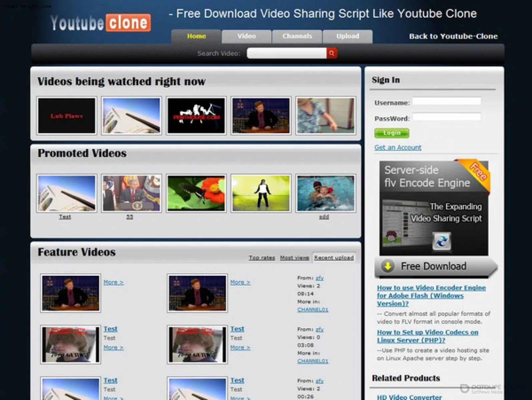
Task: Click the add caption under promoted video
Action: pos(324,217)
